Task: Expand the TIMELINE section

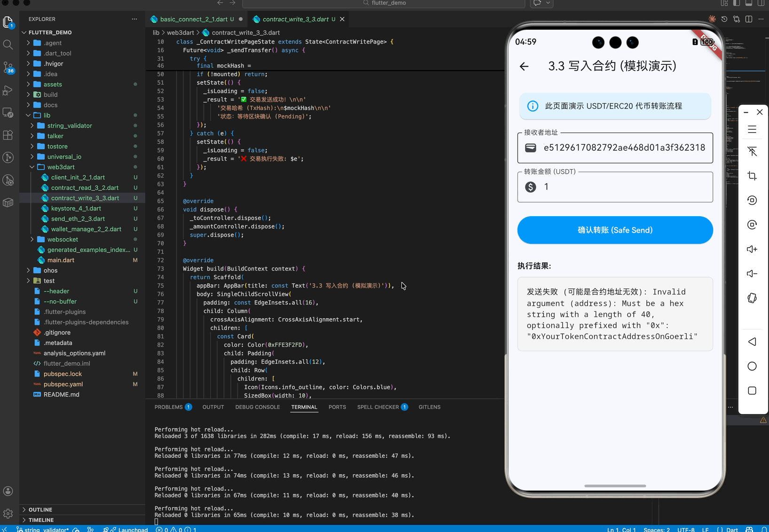Action: (x=41, y=520)
